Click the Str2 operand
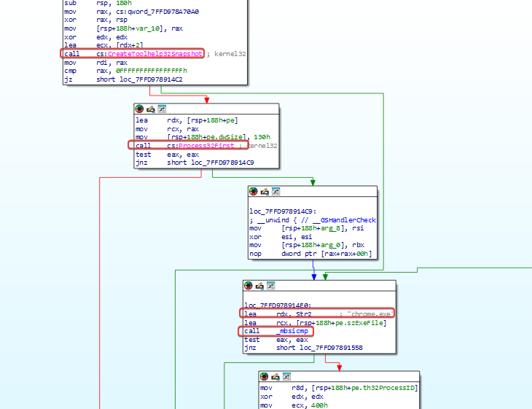The height and width of the screenshot is (409, 532). click(304, 314)
